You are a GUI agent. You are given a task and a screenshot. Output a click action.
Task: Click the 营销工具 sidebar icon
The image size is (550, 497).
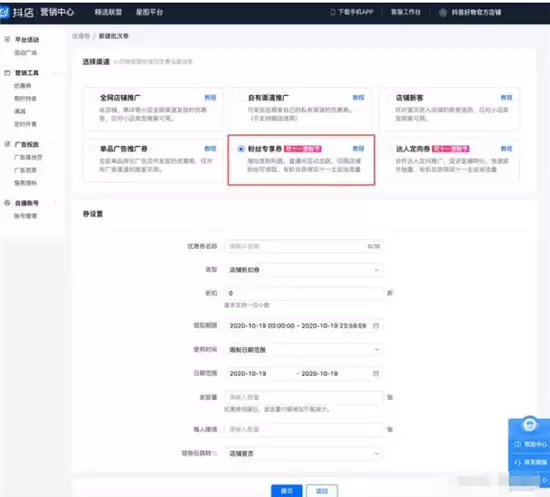click(7, 73)
